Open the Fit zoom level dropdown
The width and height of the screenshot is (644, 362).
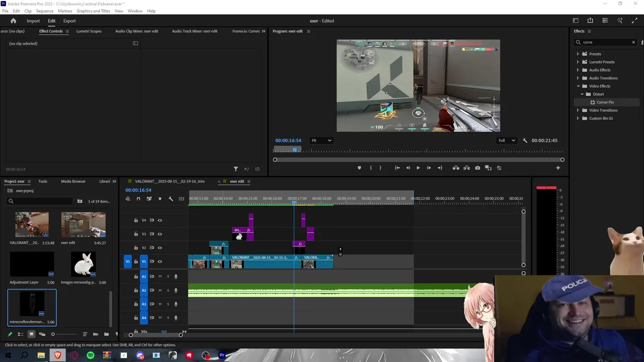pos(321,140)
